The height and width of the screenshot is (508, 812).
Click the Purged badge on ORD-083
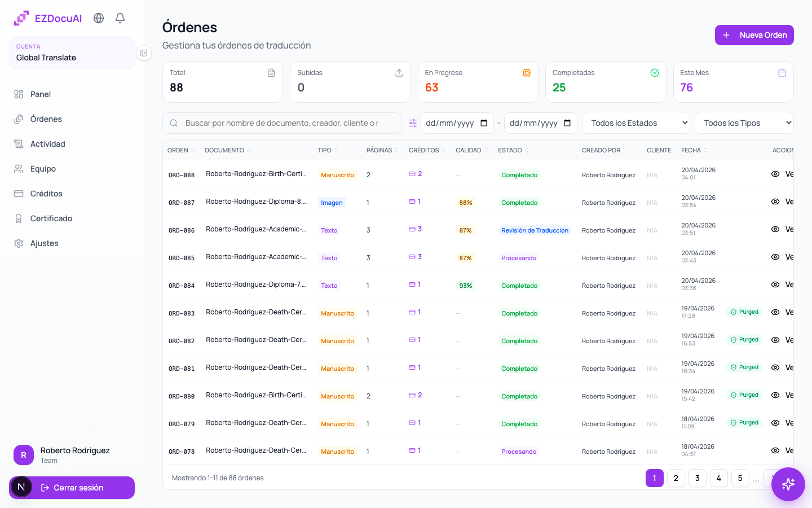click(744, 312)
